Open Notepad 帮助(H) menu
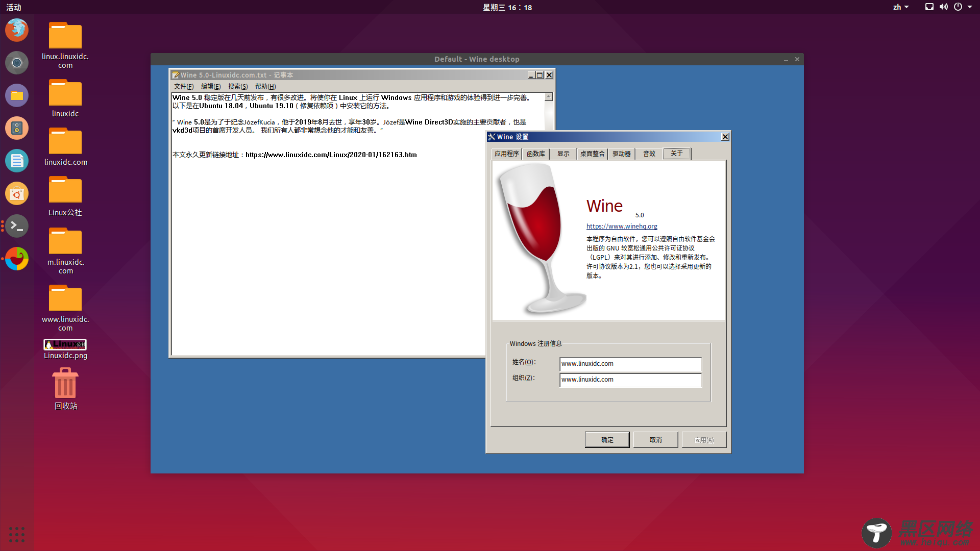The width and height of the screenshot is (980, 551). [265, 86]
